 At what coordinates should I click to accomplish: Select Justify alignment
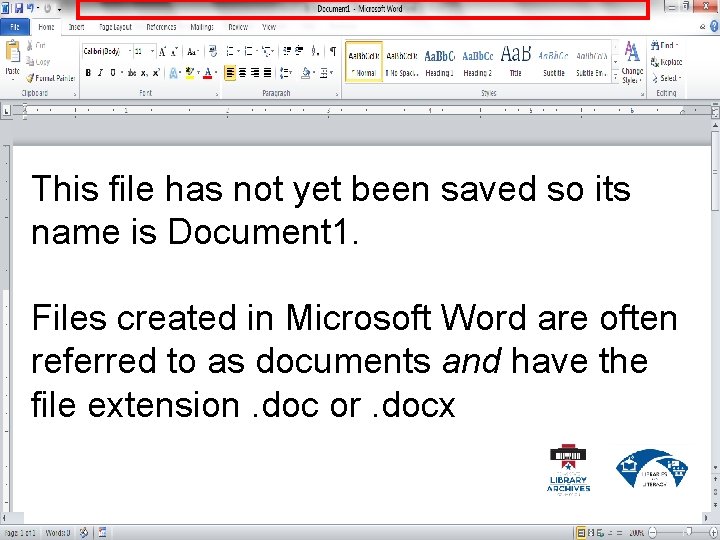267,73
